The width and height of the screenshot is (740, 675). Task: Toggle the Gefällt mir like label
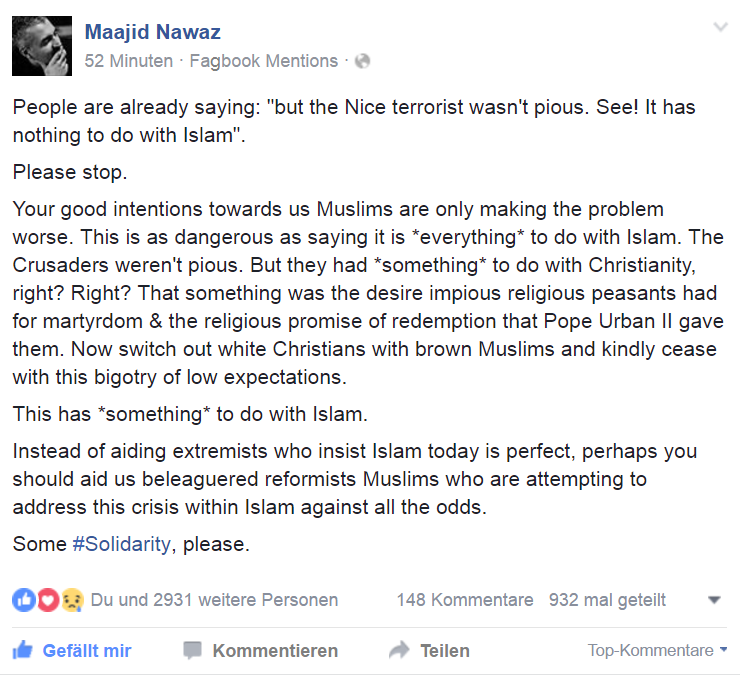(87, 651)
